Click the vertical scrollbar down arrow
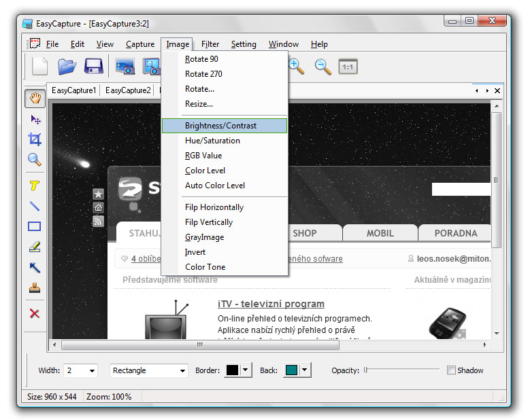Image resolution: width=528 pixels, height=420 pixels. (x=497, y=334)
